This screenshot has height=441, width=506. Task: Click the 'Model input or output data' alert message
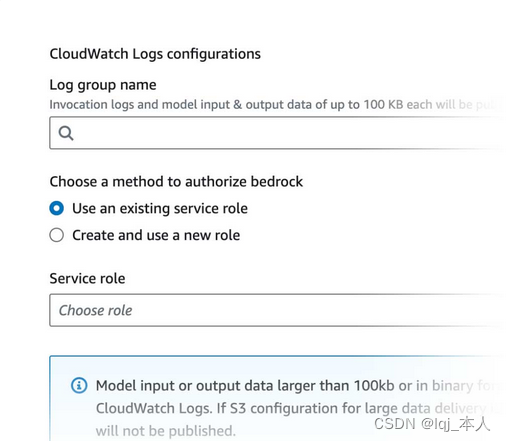tap(298, 386)
